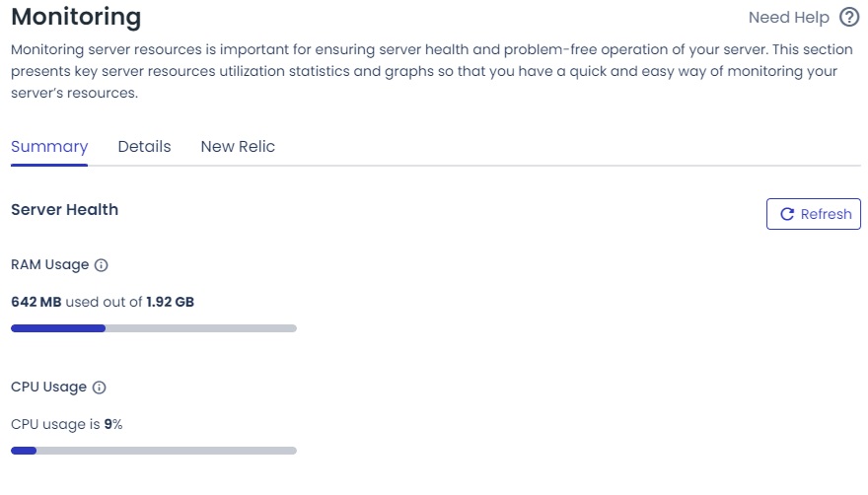The image size is (868, 495).
Task: Show the RAM Usage info icon tooltip
Action: pos(102,265)
